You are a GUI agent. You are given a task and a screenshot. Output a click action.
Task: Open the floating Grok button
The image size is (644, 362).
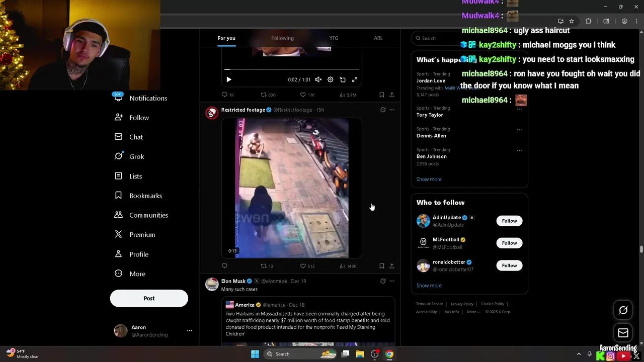click(x=623, y=310)
